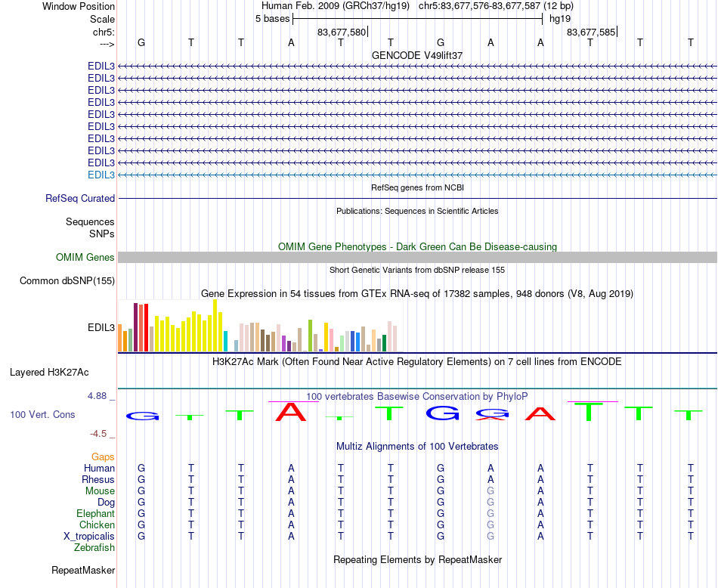
Task: Click the 83,677,585 ruler position marker
Action: click(x=591, y=32)
